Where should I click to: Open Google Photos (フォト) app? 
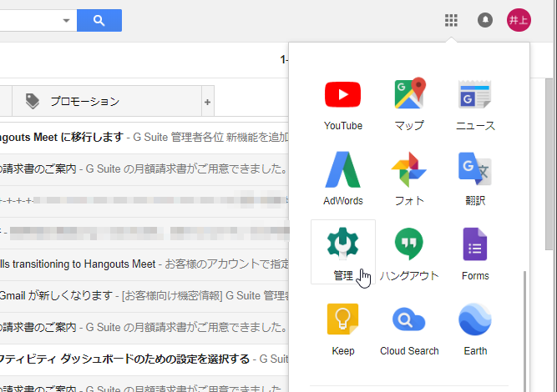tap(409, 178)
